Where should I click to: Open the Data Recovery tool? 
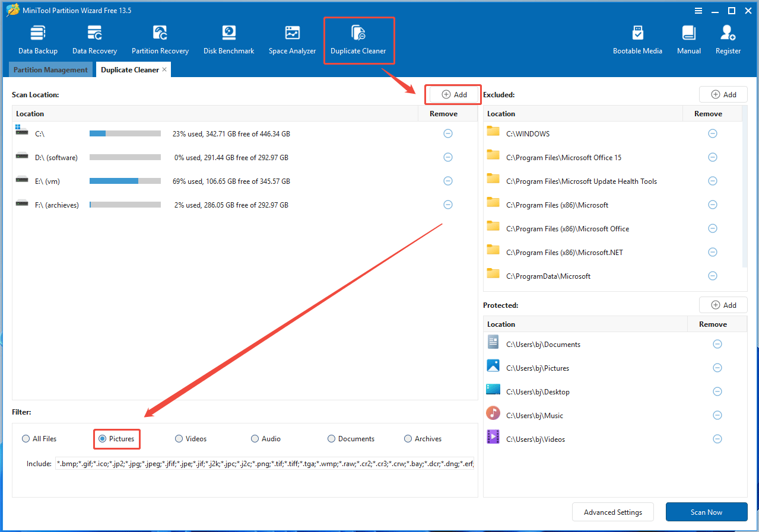coord(94,37)
